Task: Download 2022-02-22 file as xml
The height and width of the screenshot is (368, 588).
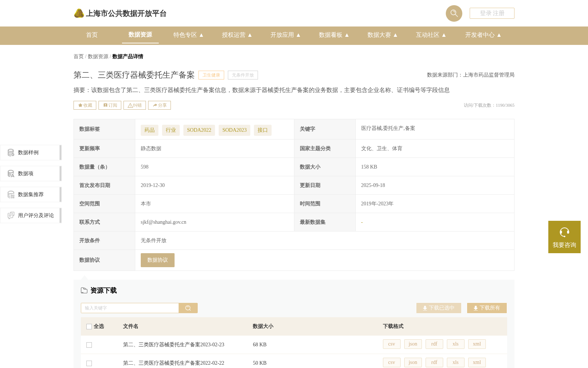Action: click(x=477, y=362)
